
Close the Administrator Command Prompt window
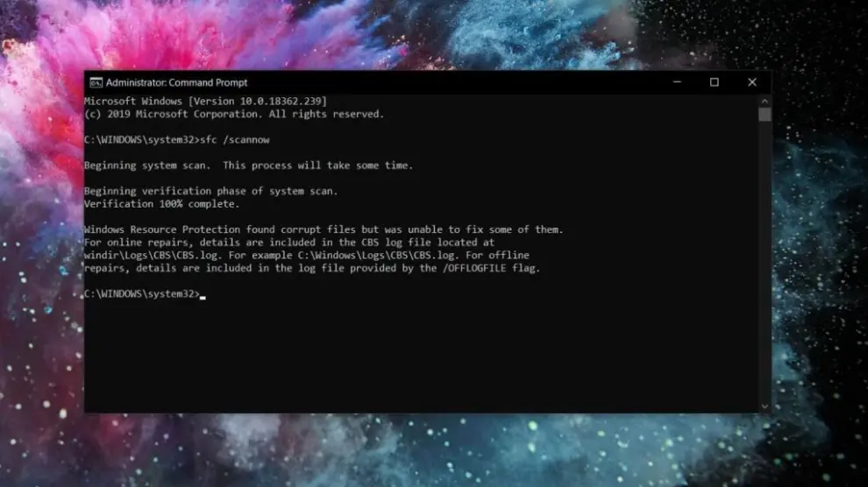point(751,82)
